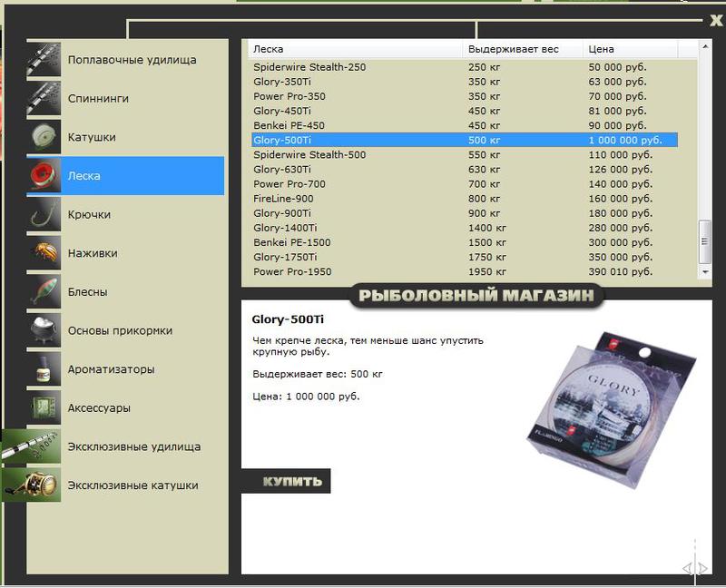Click the golden exclusive reel icon
The width and height of the screenshot is (726, 588).
[x=31, y=485]
